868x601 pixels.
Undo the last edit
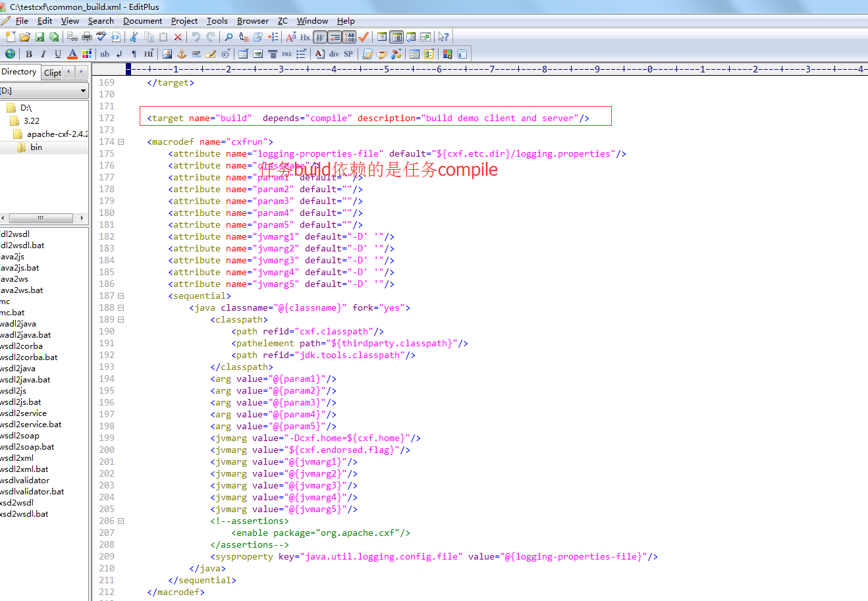(x=196, y=37)
